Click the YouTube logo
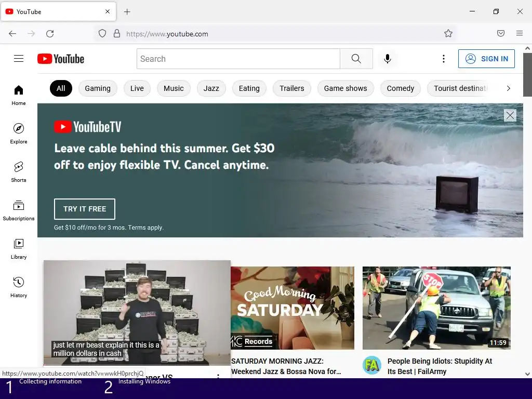This screenshot has height=399, width=532. click(x=61, y=59)
